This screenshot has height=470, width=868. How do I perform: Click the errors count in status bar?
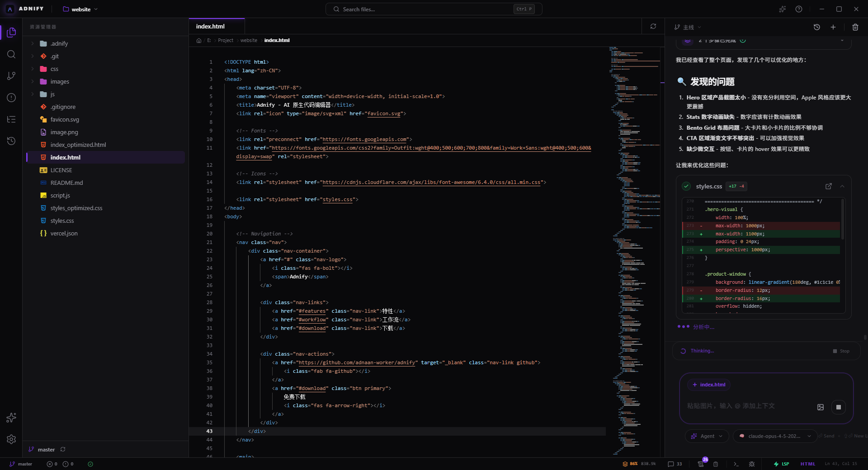(52, 464)
